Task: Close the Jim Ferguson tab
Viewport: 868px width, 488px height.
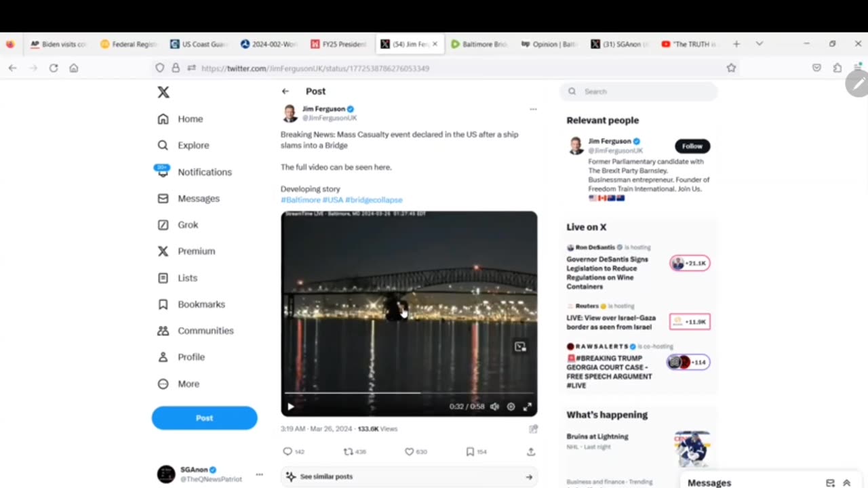Action: 435,44
